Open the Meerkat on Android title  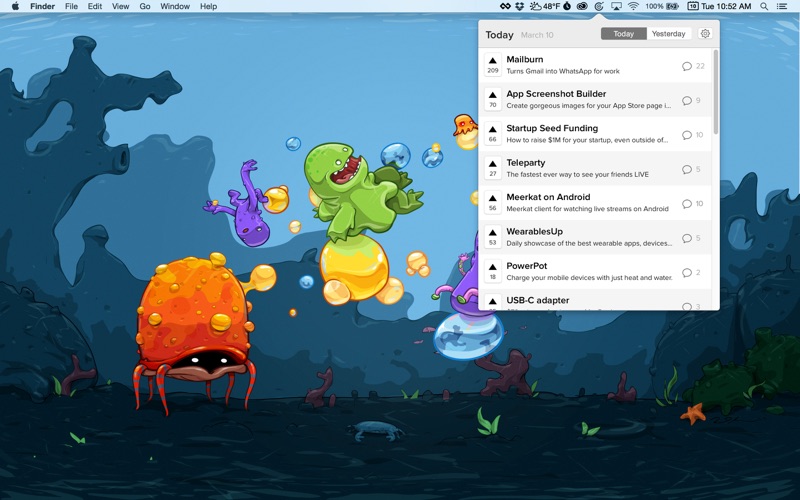pyautogui.click(x=548, y=197)
